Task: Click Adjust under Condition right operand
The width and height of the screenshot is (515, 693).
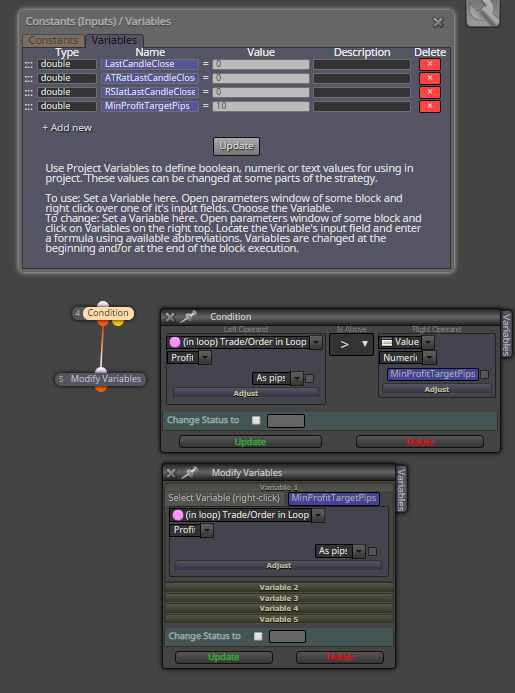Action: tap(437, 389)
